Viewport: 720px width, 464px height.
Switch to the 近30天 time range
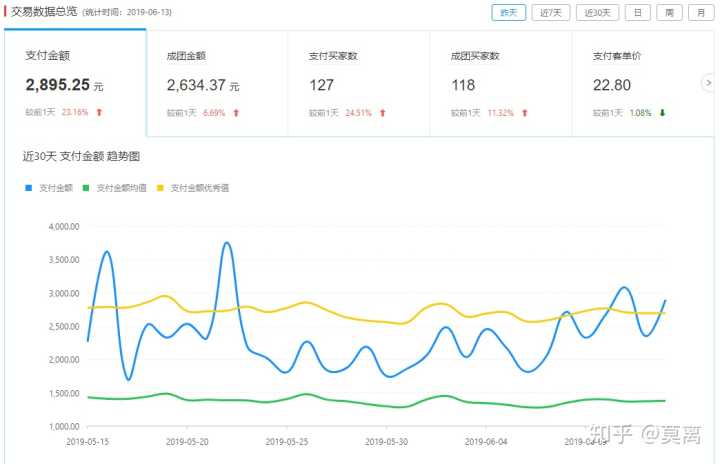click(x=597, y=12)
